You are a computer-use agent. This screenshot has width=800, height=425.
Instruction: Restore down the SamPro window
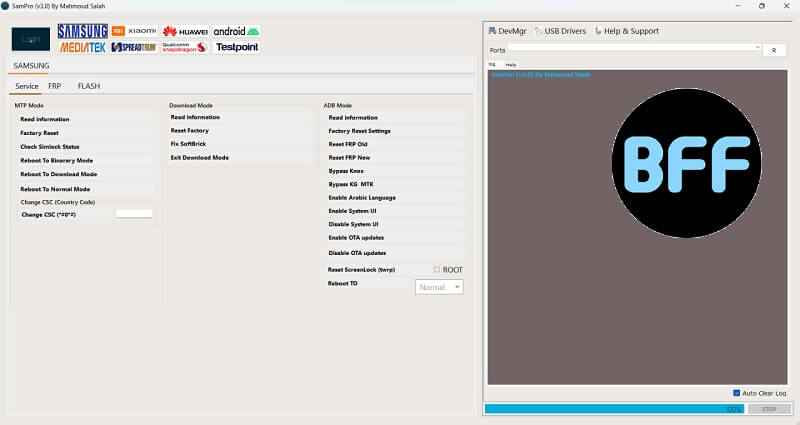pos(762,6)
